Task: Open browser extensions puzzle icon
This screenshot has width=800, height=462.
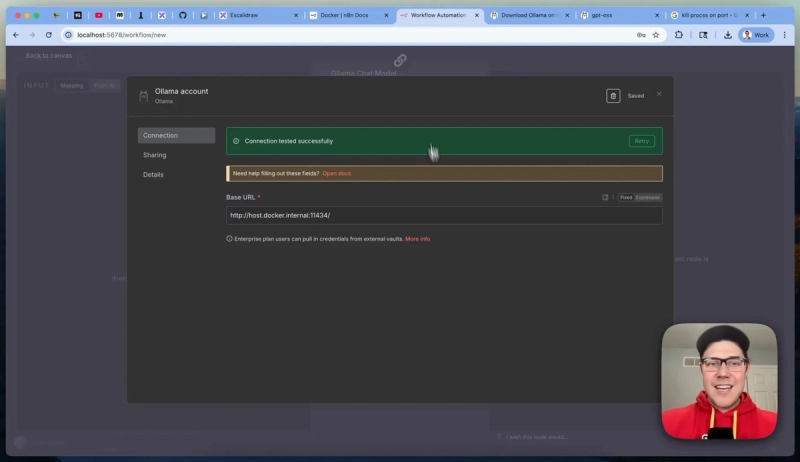Action: click(x=679, y=35)
